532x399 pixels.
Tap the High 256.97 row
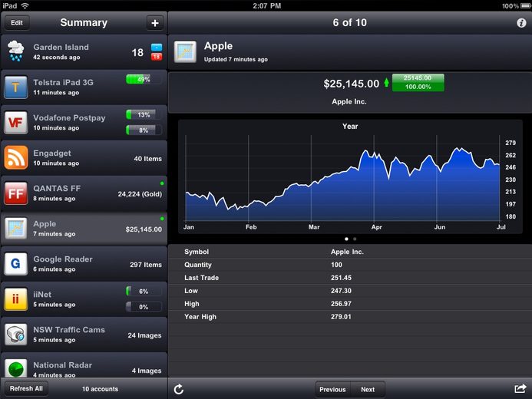click(x=350, y=304)
